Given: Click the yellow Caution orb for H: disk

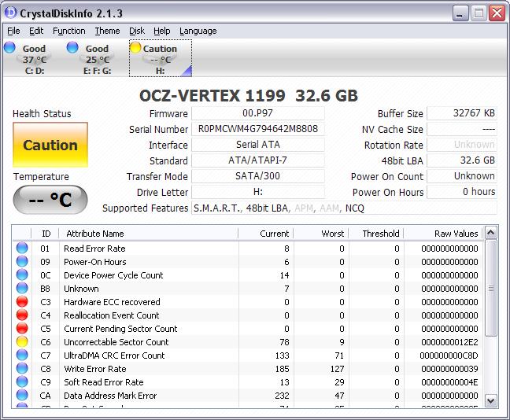Looking at the screenshot, I should coord(135,47).
